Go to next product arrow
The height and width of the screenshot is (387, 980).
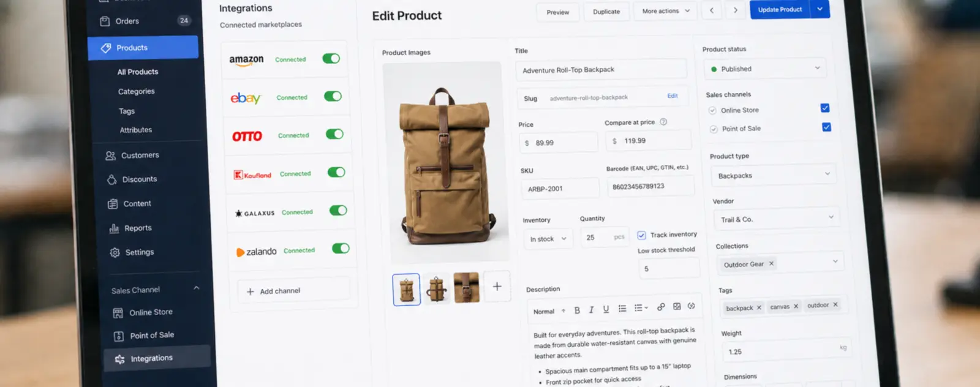coord(736,10)
